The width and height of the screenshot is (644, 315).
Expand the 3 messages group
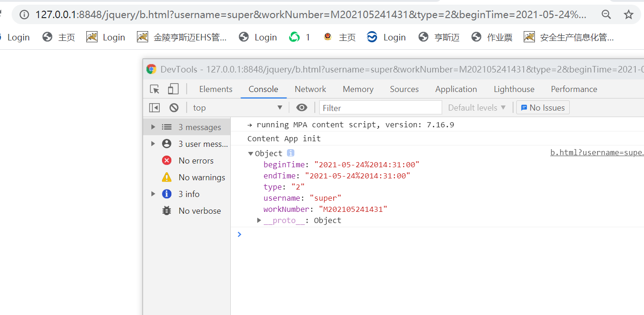(153, 127)
